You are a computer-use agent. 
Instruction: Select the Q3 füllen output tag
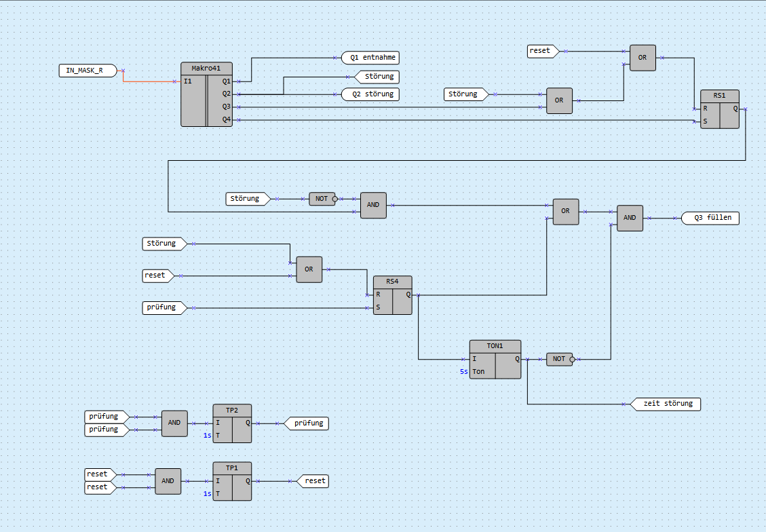[711, 218]
